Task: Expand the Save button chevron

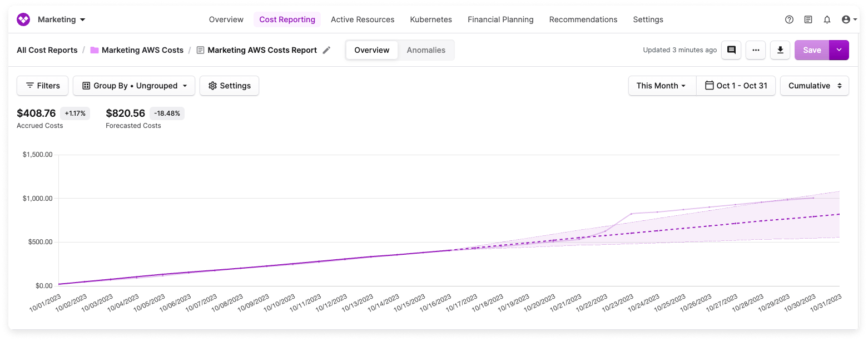Action: pos(839,50)
